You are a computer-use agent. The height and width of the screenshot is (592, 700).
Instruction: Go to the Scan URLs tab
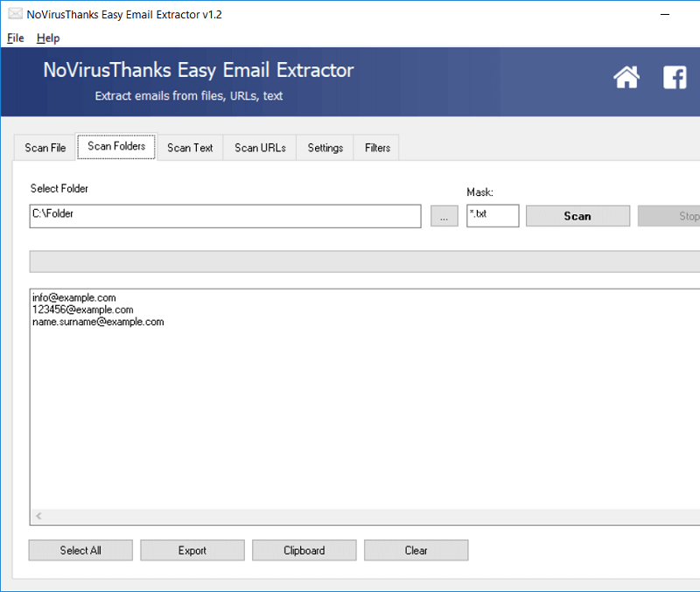click(x=260, y=148)
